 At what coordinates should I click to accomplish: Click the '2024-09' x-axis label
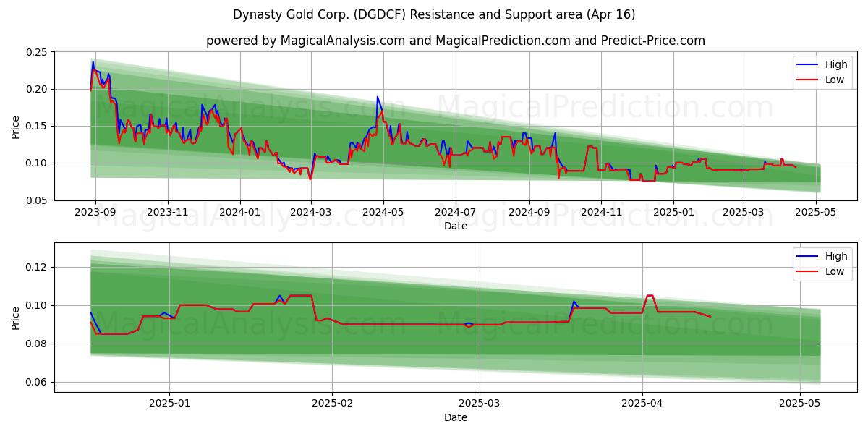point(528,213)
